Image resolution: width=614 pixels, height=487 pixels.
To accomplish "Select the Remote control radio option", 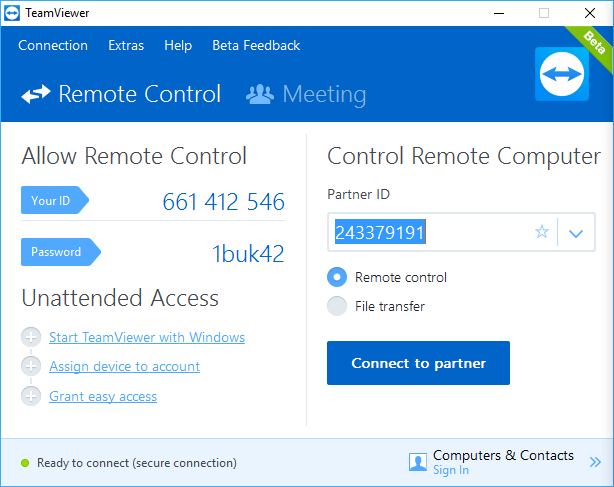I will click(337, 277).
